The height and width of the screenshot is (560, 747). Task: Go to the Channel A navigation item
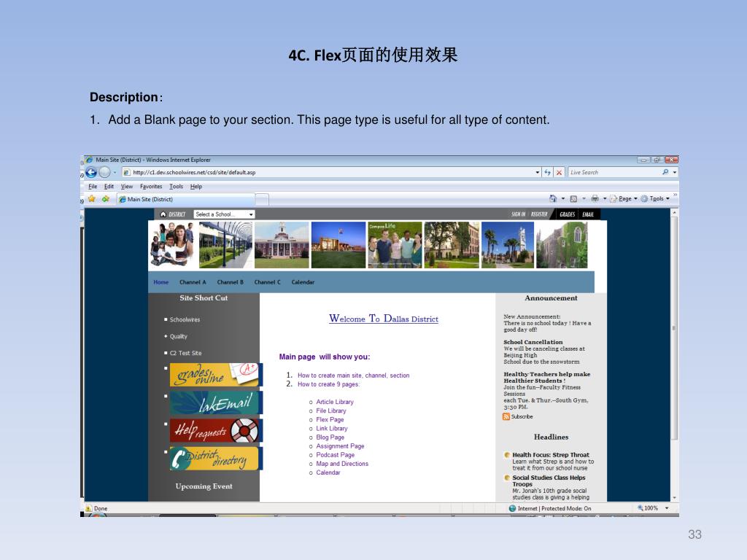click(193, 282)
